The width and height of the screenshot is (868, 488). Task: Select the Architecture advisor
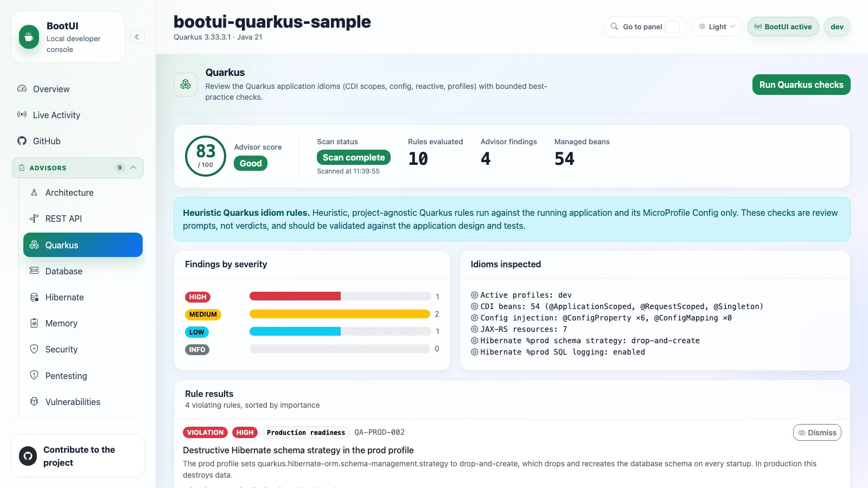[x=83, y=192]
